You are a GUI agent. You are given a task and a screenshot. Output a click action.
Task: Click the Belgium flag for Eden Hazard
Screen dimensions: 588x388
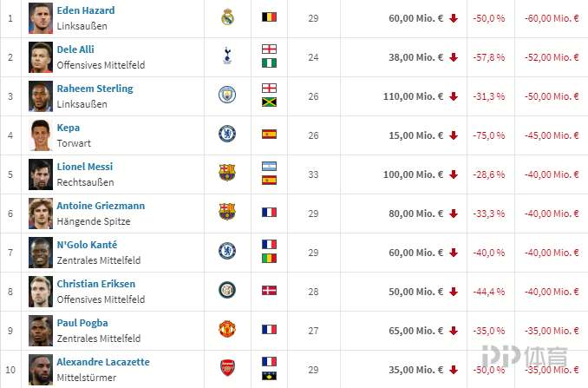pos(269,16)
